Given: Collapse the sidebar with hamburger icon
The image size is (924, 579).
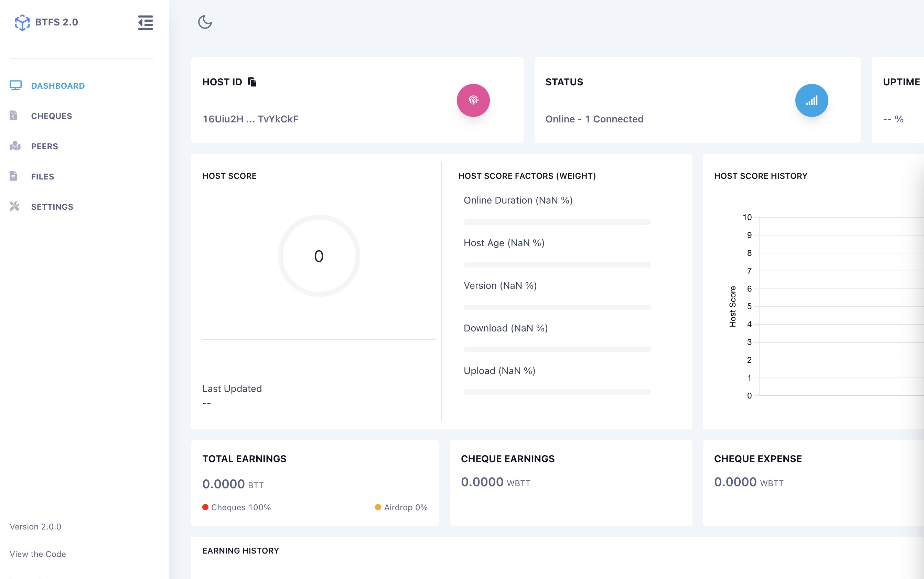Looking at the screenshot, I should point(145,23).
